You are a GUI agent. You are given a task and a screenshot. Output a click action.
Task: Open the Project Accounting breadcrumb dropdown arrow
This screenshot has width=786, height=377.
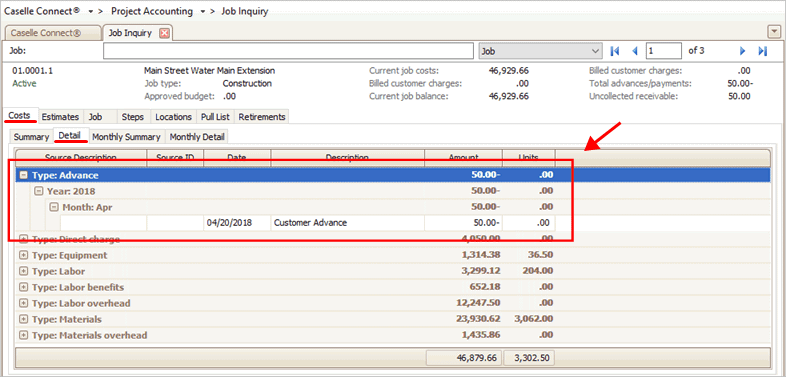(203, 12)
